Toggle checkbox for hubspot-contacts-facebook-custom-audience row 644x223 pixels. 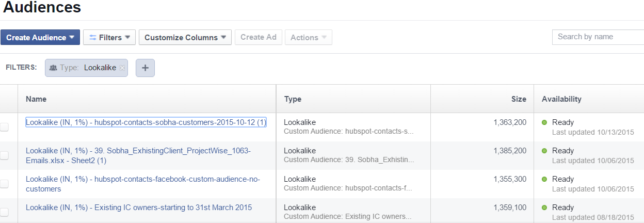click(4, 184)
